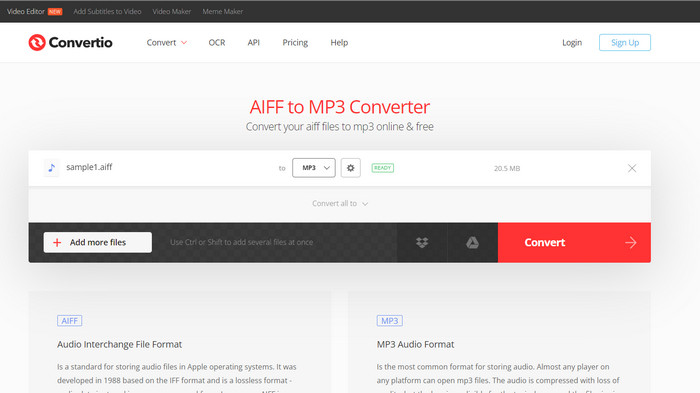
Task: Open the API page
Action: (254, 42)
